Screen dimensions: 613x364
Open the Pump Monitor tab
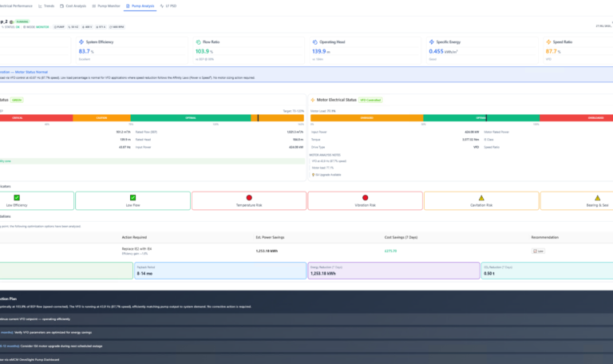(106, 6)
